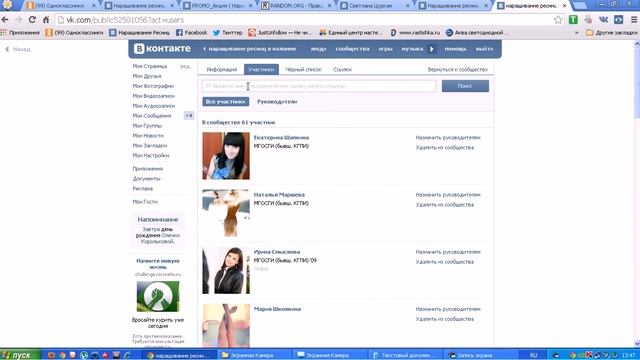Click Удалить из сообщества for the third listed member (МГОСГИ '09)
Screen dimensions: 640x360
[x=444, y=262]
